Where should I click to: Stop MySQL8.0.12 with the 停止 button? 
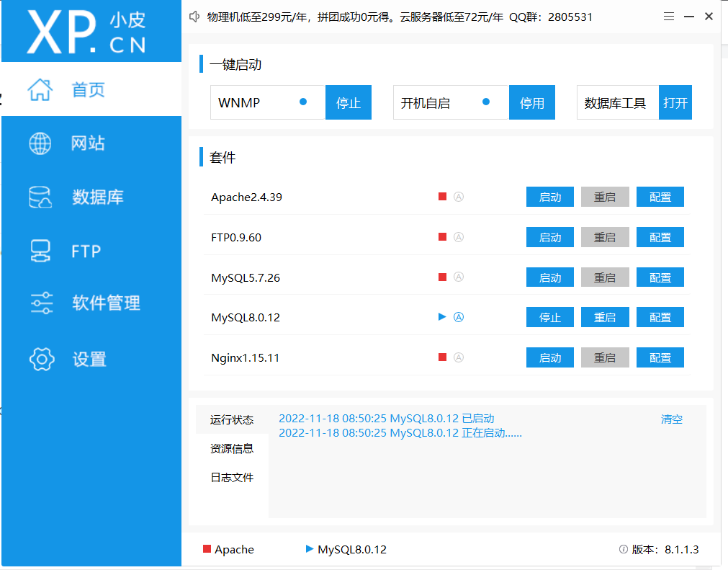tap(549, 317)
